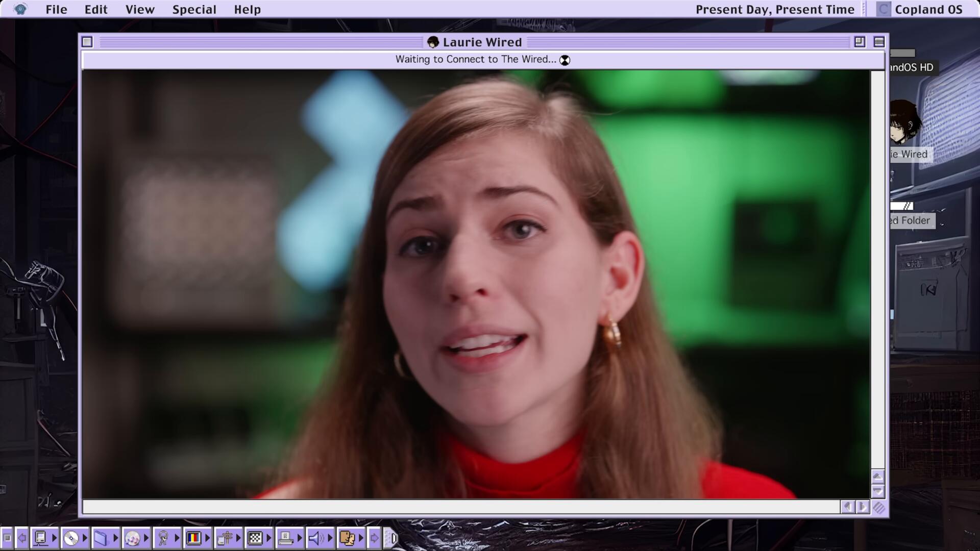This screenshot has width=980, height=551.
Task: Click the scroll right arrow of window
Action: (x=863, y=507)
